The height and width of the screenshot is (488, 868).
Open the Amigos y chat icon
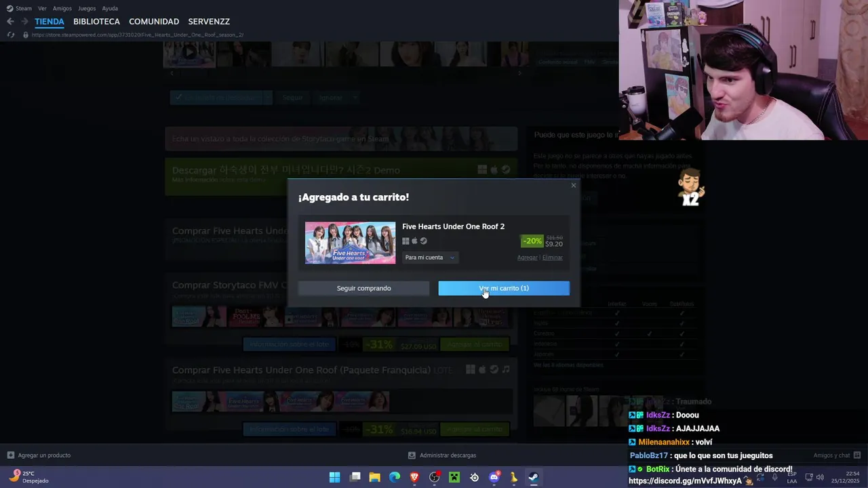pos(856,455)
